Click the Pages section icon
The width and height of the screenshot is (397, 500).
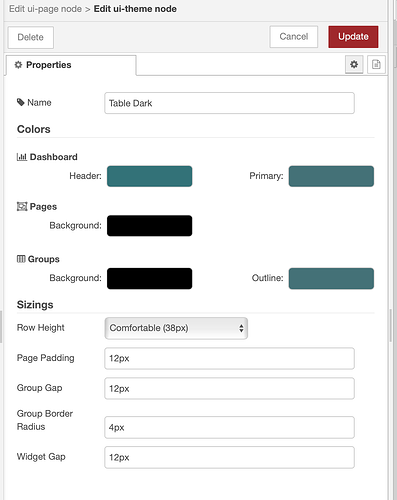pos(22,206)
